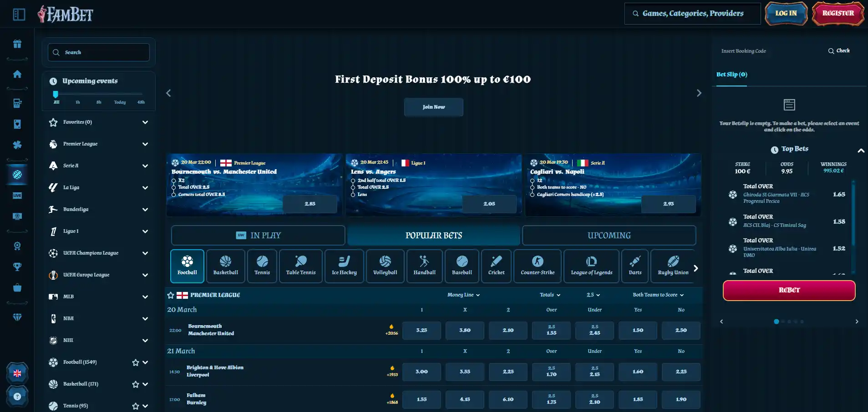Favorite the Football (1549) category star
The width and height of the screenshot is (868, 412).
pos(135,362)
